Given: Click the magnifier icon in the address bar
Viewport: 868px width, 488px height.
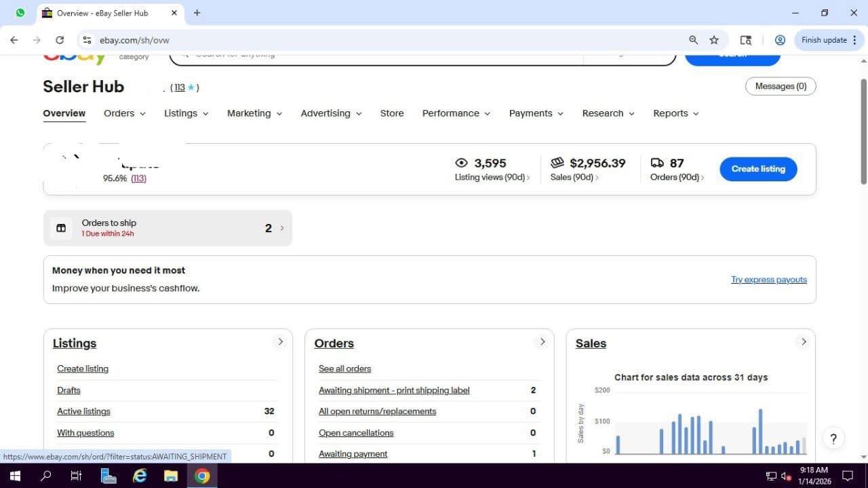Looking at the screenshot, I should tap(693, 40).
